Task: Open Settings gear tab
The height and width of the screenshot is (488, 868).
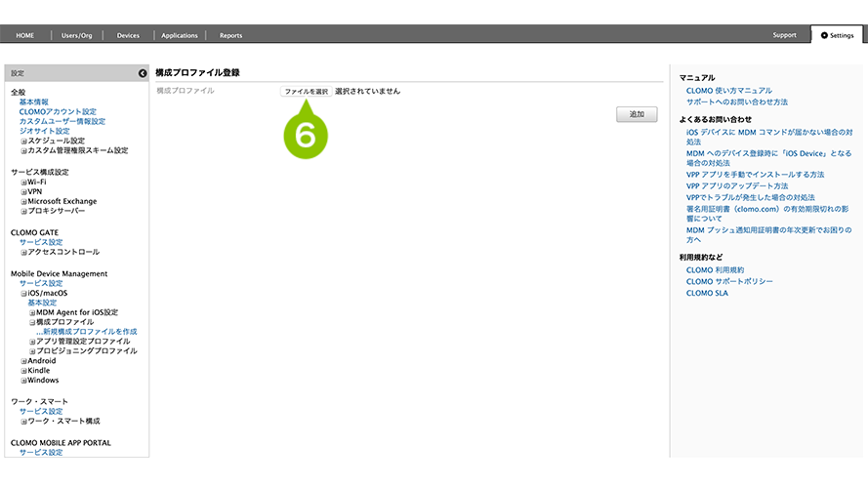Action: [837, 35]
